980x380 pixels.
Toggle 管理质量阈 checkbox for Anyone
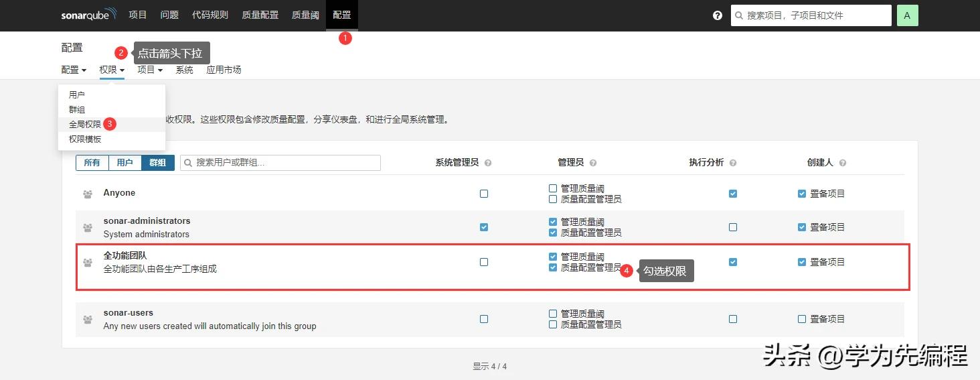(x=553, y=188)
